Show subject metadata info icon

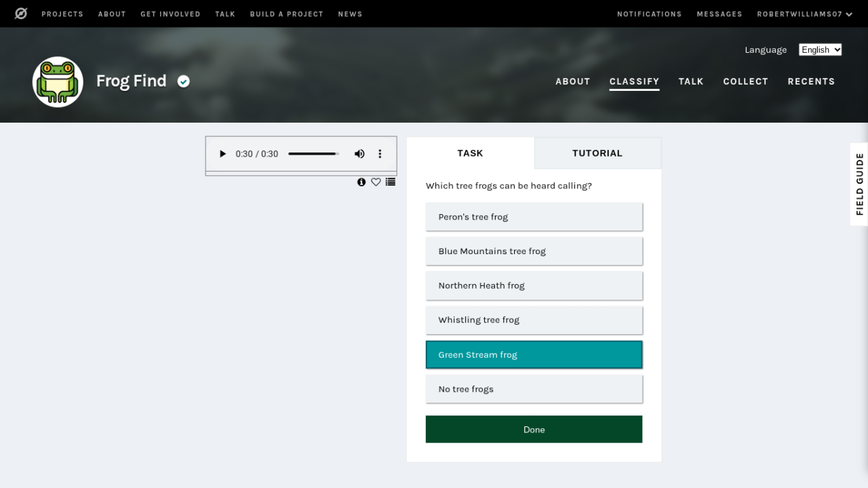coord(361,182)
